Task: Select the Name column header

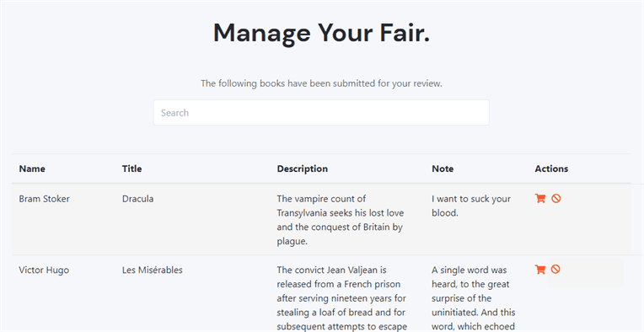Action: click(32, 169)
